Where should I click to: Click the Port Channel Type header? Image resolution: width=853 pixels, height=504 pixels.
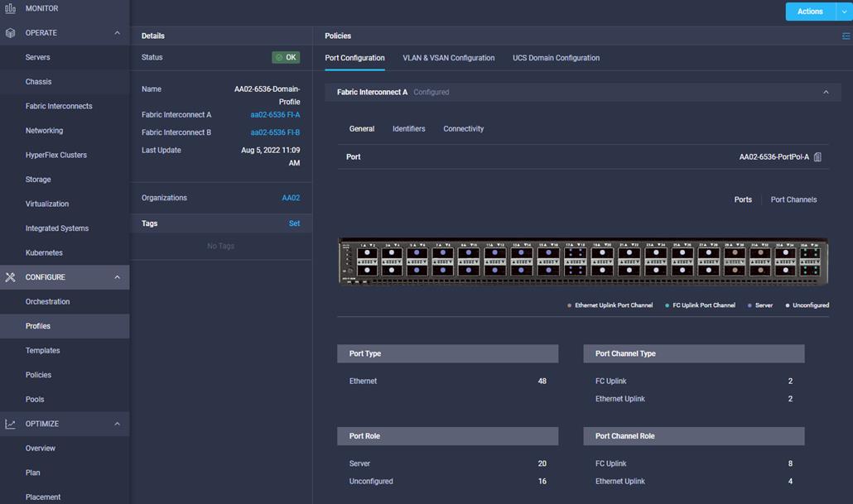(x=694, y=353)
